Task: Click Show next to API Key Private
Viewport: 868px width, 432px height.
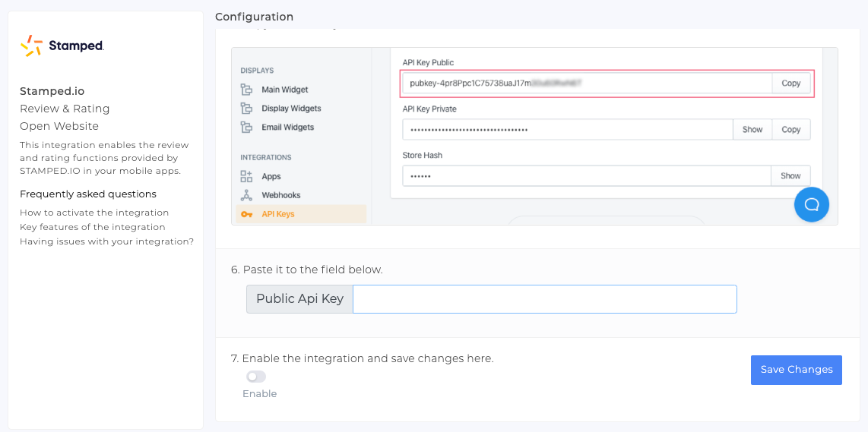Action: [752, 129]
